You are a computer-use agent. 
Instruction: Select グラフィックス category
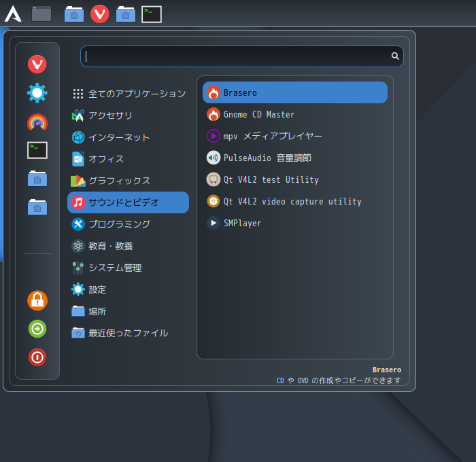pyautogui.click(x=128, y=181)
